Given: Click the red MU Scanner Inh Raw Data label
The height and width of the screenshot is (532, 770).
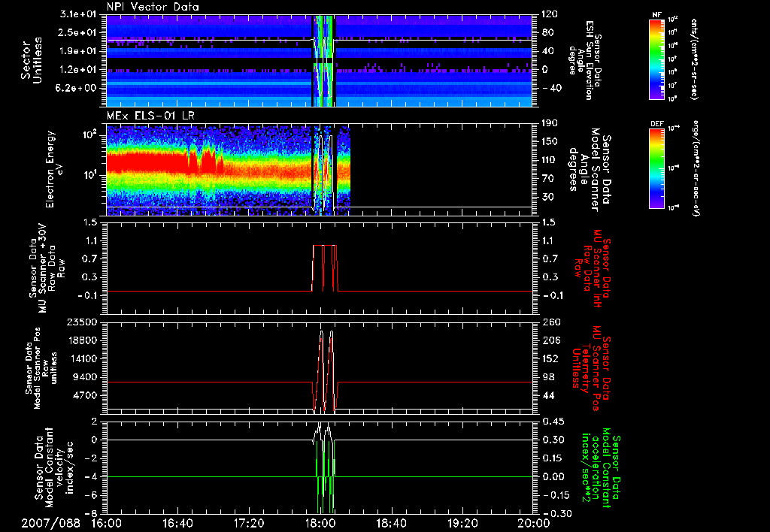Looking at the screenshot, I should click(592, 269).
